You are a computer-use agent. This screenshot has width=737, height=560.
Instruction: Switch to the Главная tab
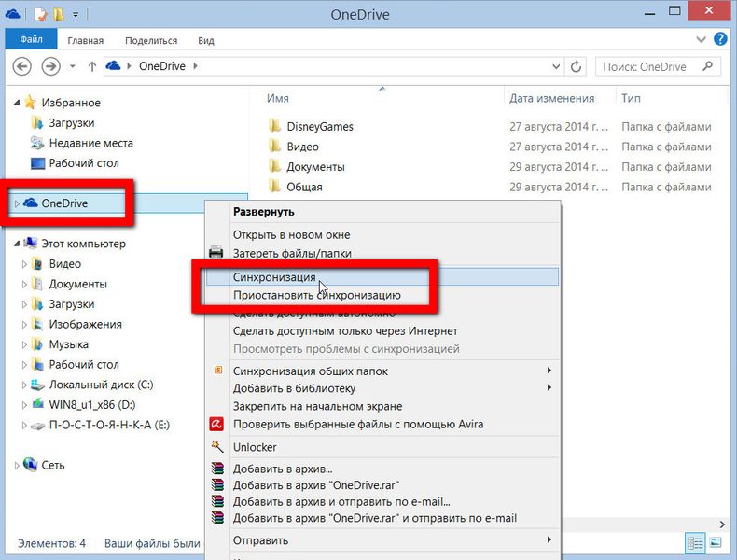pyautogui.click(x=86, y=40)
